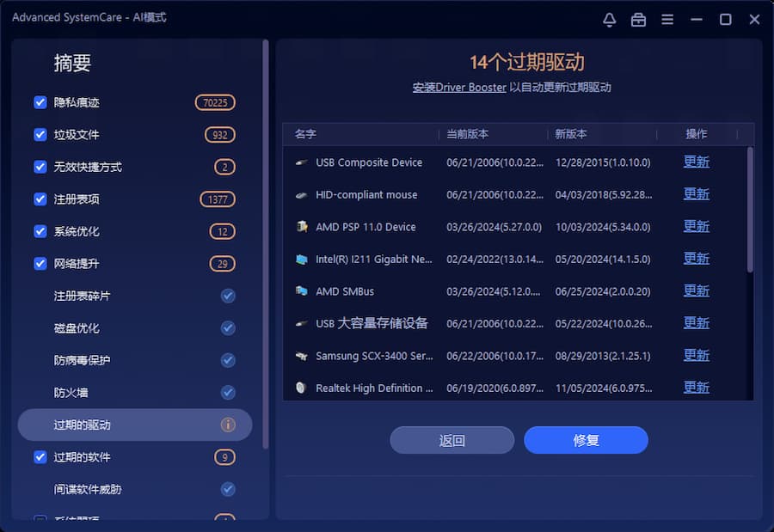Click 更新 for Samsung SCX-3400
The height and width of the screenshot is (532, 774).
pyautogui.click(x=696, y=355)
